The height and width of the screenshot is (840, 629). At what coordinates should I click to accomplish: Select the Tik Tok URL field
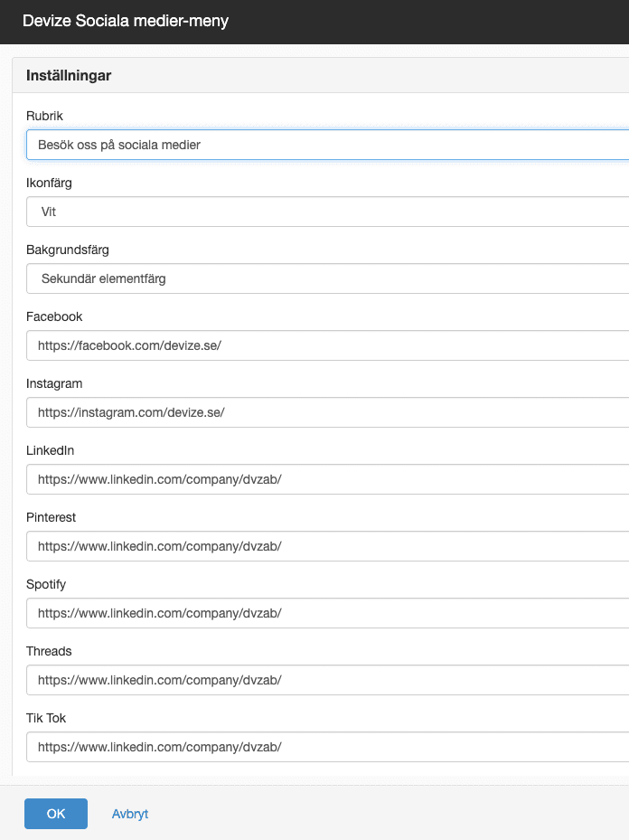[x=327, y=747]
